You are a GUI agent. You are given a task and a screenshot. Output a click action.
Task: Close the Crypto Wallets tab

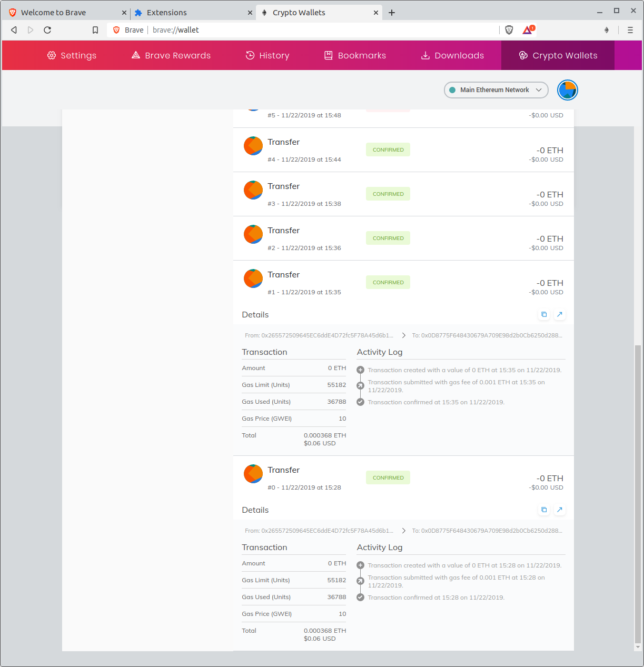tap(376, 13)
